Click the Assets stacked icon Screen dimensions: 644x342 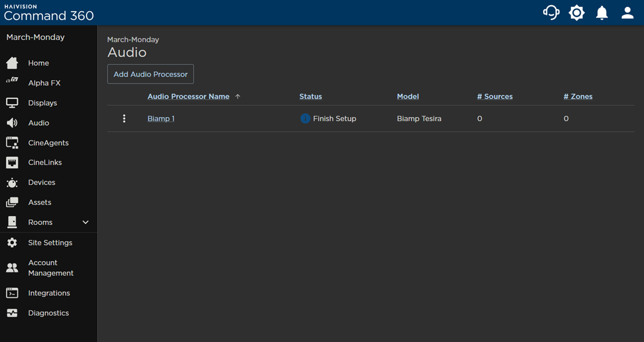tap(12, 202)
